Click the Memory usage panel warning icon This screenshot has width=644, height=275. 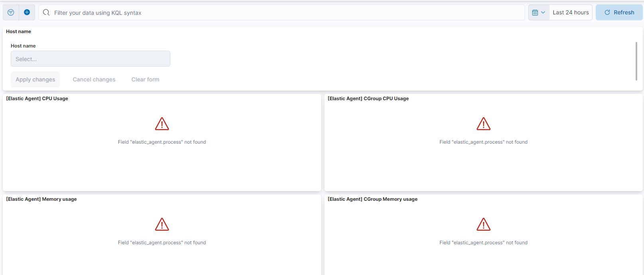(x=162, y=224)
